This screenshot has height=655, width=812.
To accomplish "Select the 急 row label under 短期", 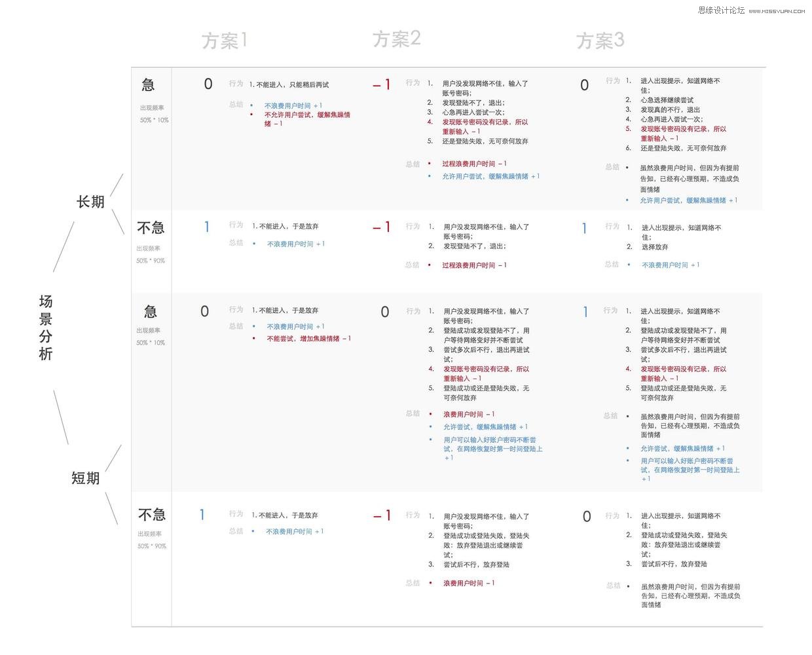I will coord(150,312).
